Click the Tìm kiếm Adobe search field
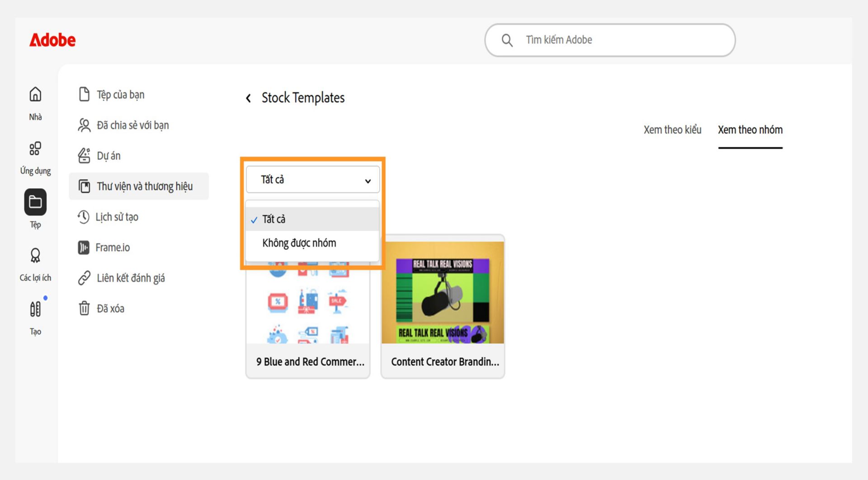 click(610, 40)
